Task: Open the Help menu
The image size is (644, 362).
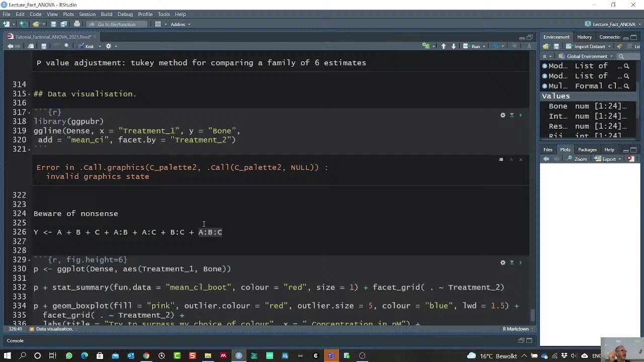Action: [x=180, y=14]
